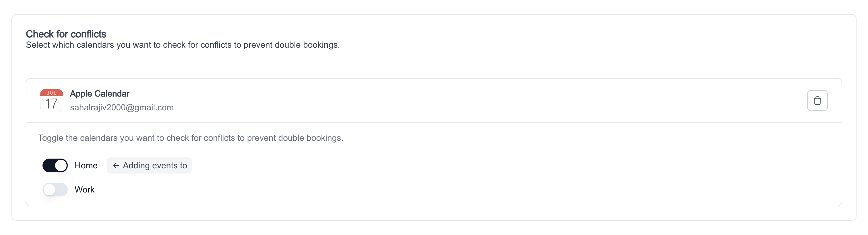Click the red JUL header of calendar icon

(52, 93)
